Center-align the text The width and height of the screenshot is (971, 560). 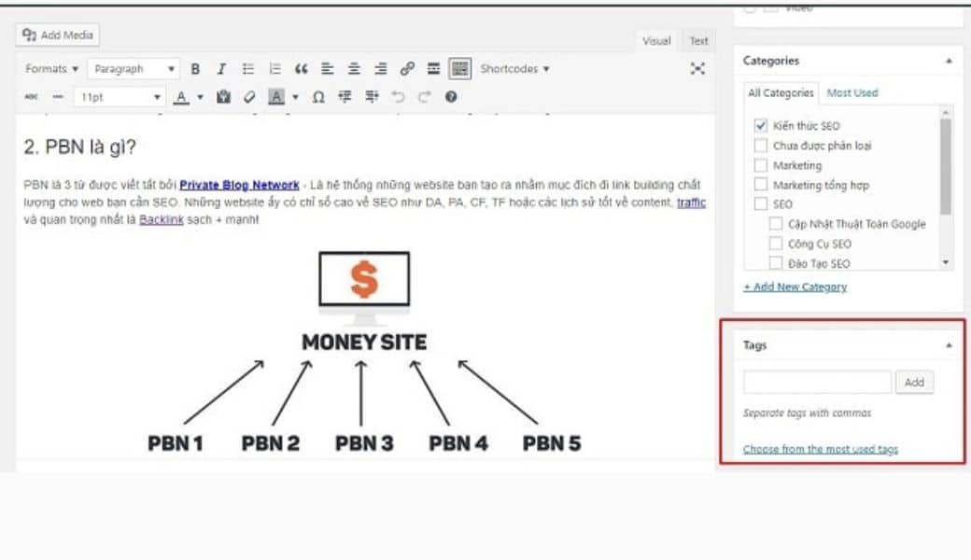click(354, 69)
